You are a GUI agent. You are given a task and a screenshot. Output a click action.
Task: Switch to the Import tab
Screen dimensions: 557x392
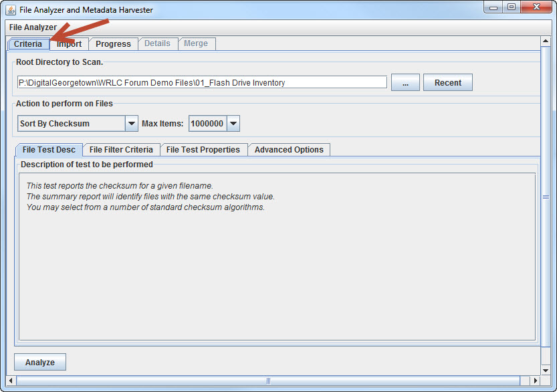tap(69, 44)
